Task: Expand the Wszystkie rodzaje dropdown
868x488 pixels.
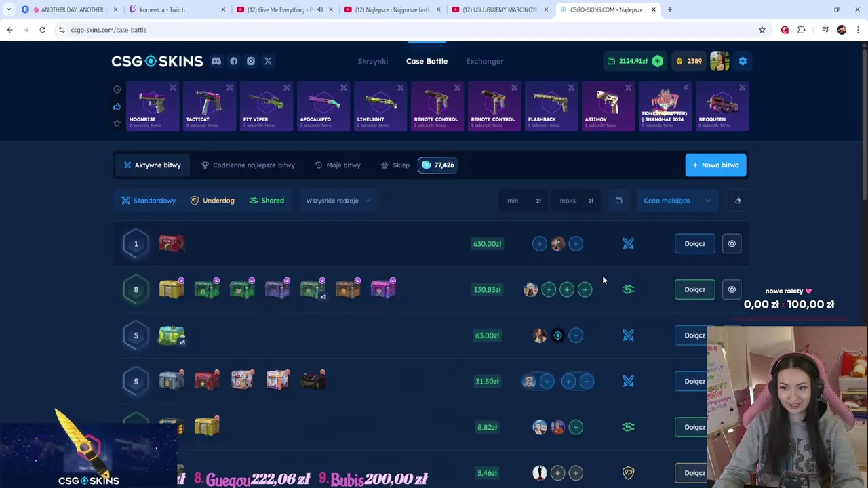Action: pyautogui.click(x=338, y=201)
